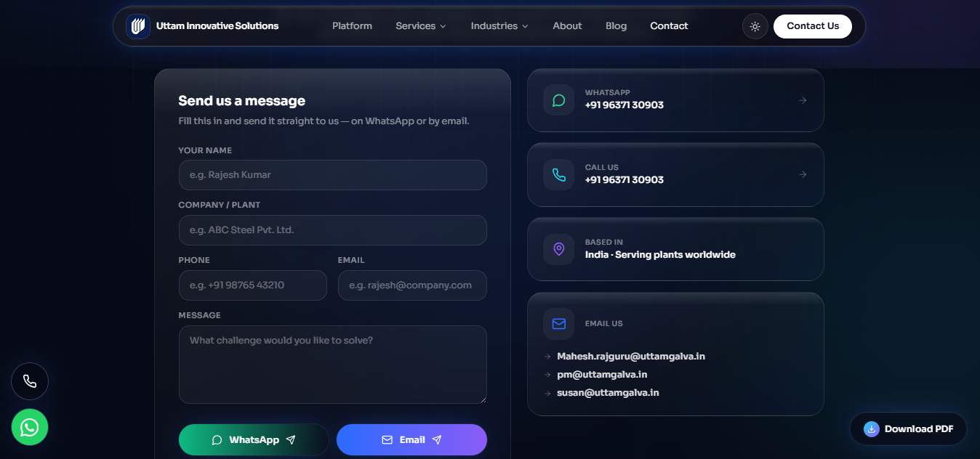Toggle the light/dark theme sun button

[x=755, y=26]
